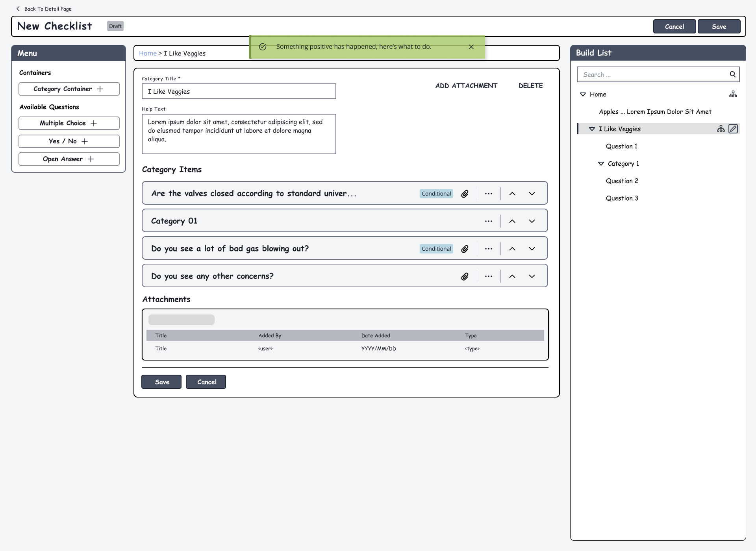
Task: Move bad gas question down
Action: 532,249
